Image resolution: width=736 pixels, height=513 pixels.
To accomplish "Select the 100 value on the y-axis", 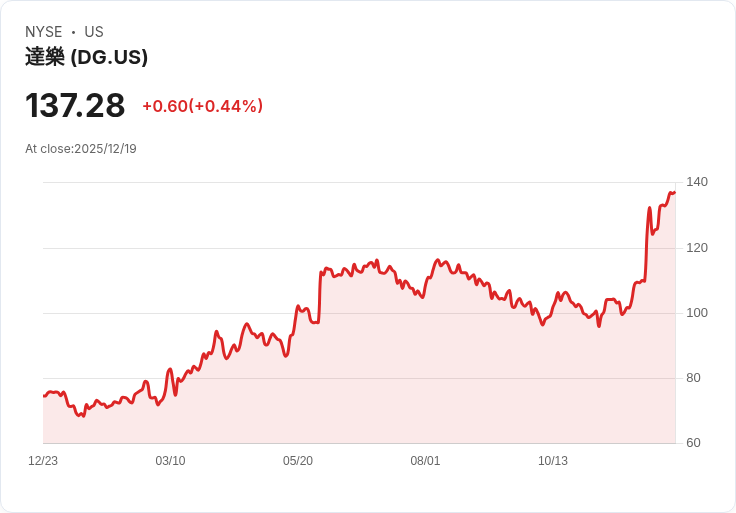I will [697, 313].
